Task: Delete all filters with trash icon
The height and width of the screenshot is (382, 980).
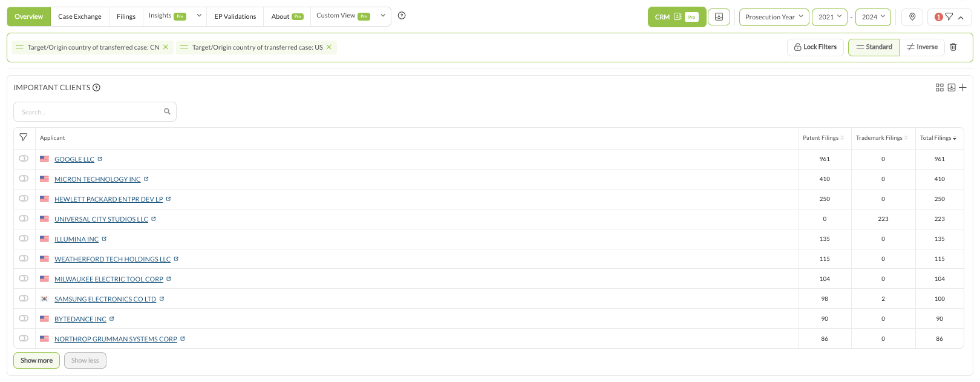Action: [953, 47]
